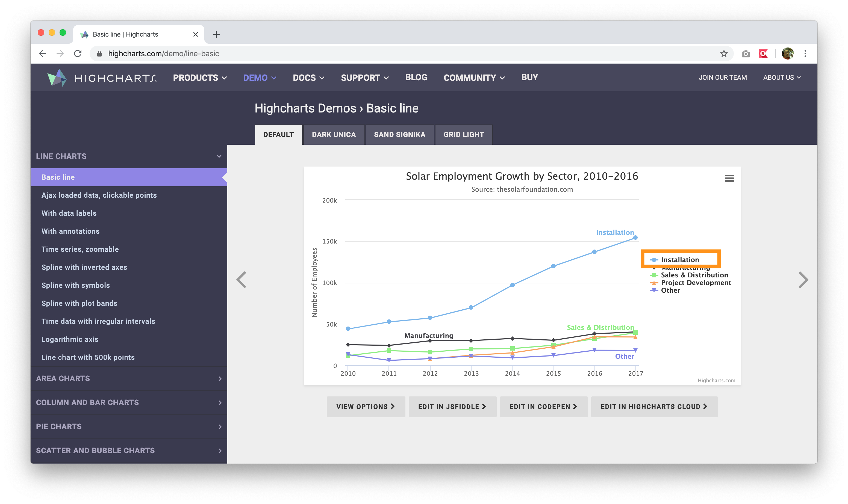The height and width of the screenshot is (504, 848).
Task: Reload the page
Action: pos(78,54)
